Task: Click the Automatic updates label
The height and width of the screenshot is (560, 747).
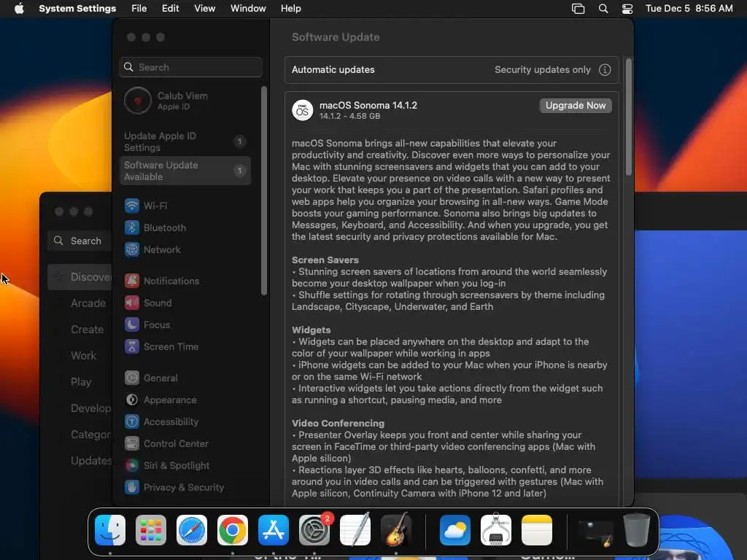Action: click(333, 70)
